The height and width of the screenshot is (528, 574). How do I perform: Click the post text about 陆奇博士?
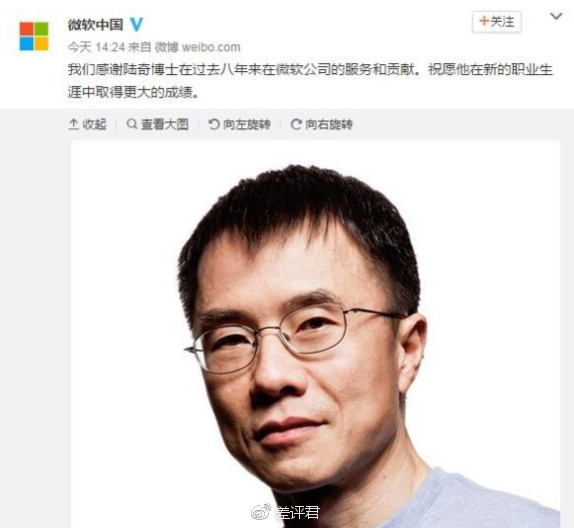click(310, 81)
